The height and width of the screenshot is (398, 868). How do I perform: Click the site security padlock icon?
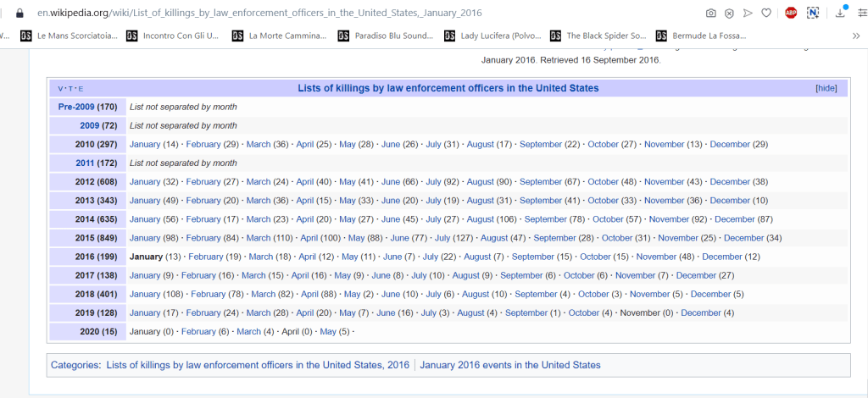coord(20,14)
